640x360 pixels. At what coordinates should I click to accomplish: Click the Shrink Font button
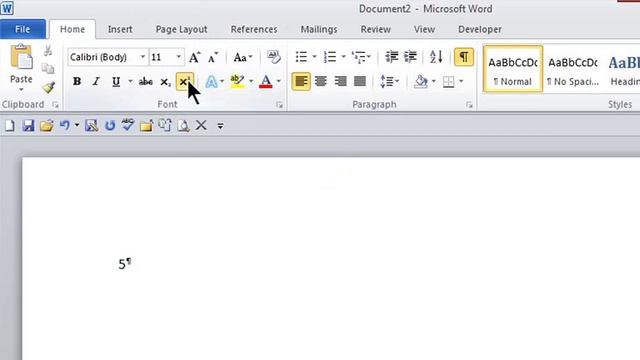213,57
